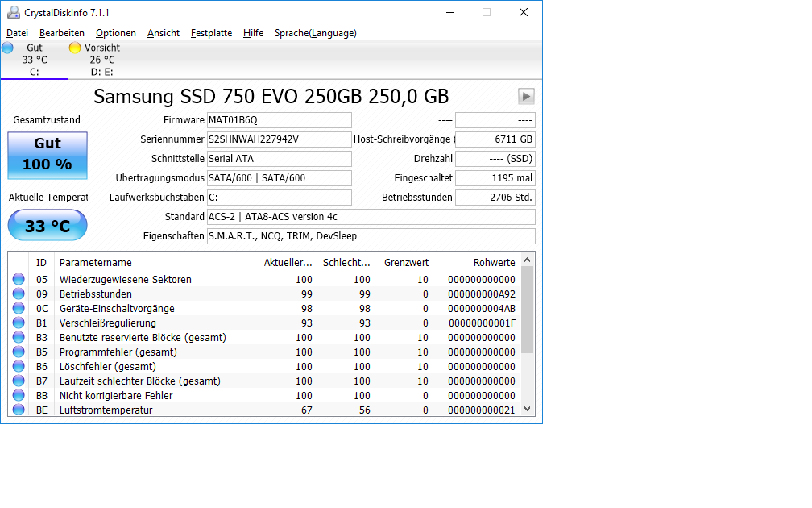Image resolution: width=812 pixels, height=508 pixels.
Task: Click status orb of Programmfehler row
Action: pyautogui.click(x=19, y=352)
